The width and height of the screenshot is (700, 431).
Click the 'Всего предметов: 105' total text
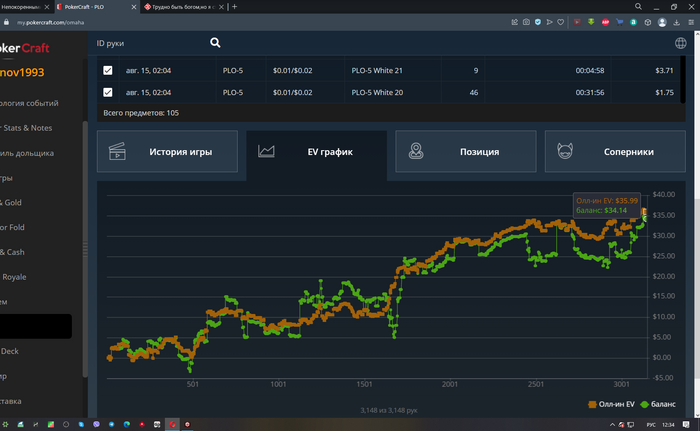click(141, 113)
